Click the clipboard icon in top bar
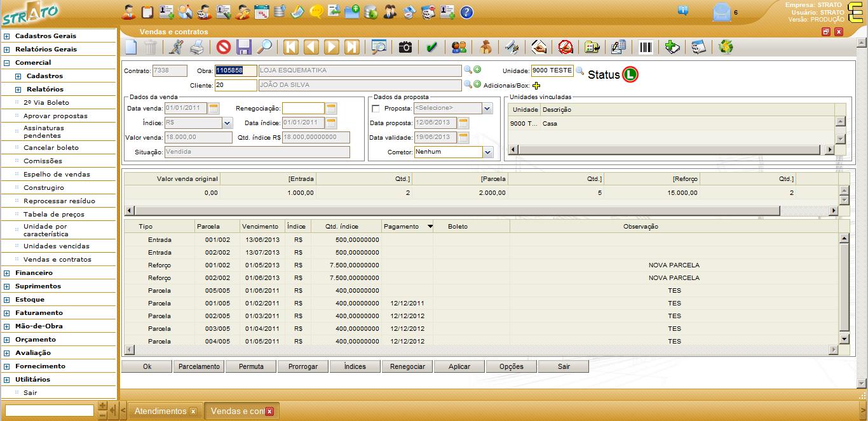 (x=147, y=11)
